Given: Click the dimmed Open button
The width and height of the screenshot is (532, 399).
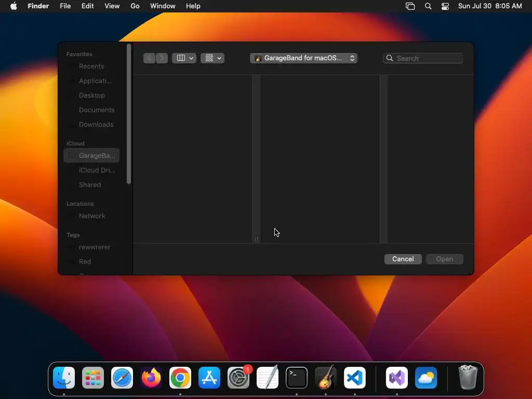Looking at the screenshot, I should click(445, 259).
